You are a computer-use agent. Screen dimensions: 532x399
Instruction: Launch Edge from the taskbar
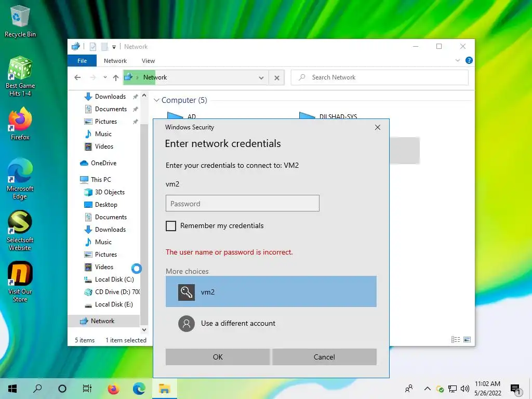point(139,388)
